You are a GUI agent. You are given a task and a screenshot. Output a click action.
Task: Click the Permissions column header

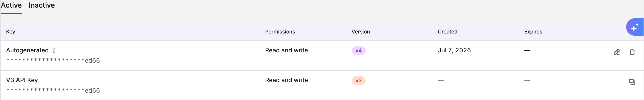pyautogui.click(x=280, y=32)
